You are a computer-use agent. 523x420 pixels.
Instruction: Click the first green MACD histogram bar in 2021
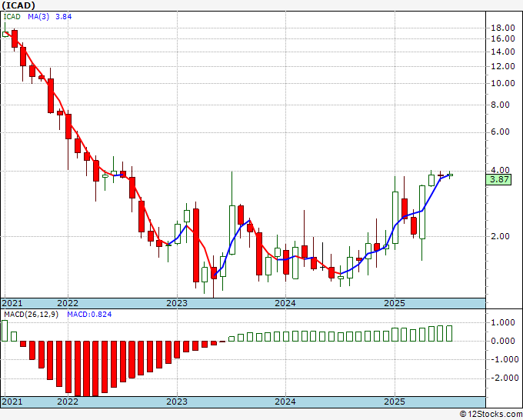click(5, 331)
